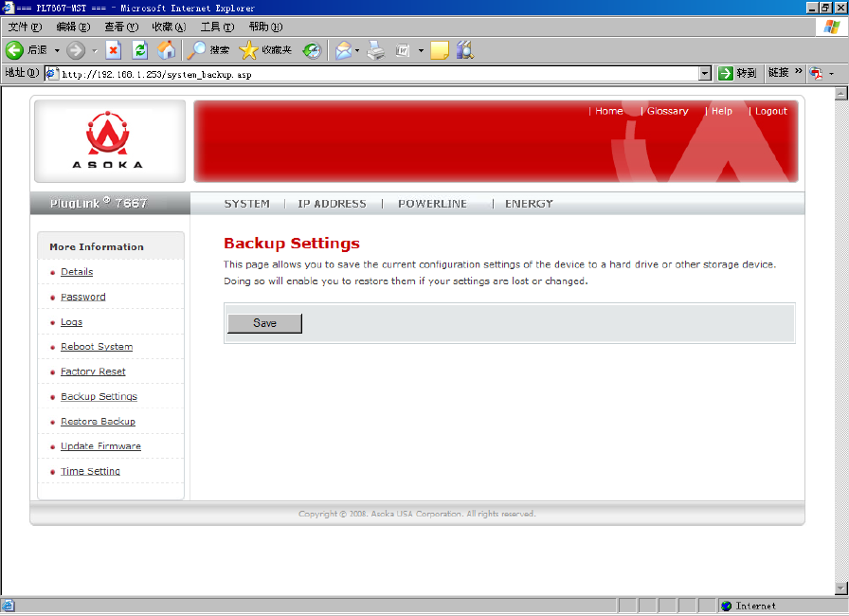The height and width of the screenshot is (616, 849).
Task: Click the Edit with Word document icon
Action: pyautogui.click(x=403, y=50)
